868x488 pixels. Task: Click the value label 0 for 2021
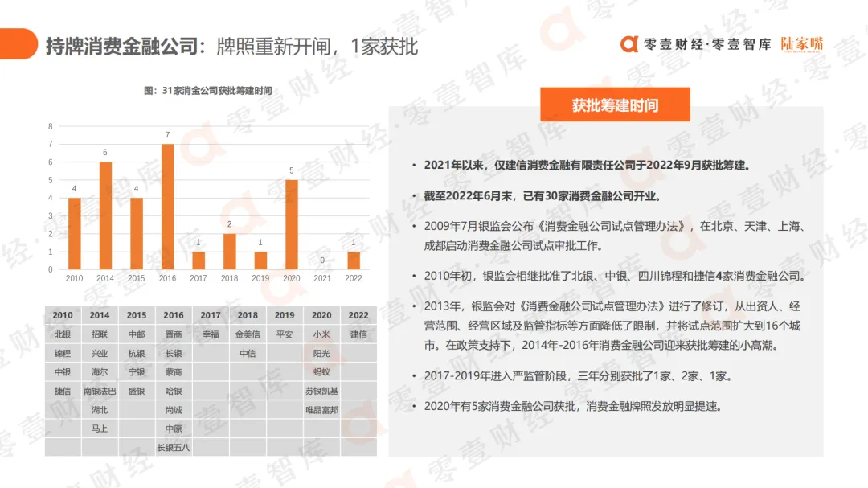click(322, 260)
